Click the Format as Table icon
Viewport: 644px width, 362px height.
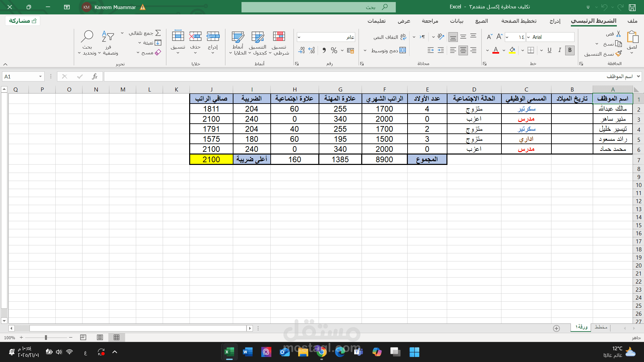[258, 37]
